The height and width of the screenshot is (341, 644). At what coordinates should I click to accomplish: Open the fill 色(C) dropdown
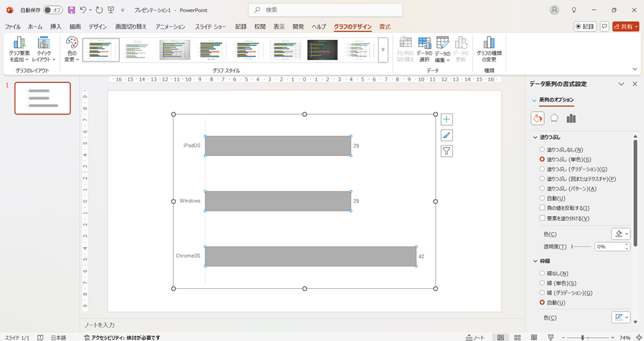[x=621, y=234]
